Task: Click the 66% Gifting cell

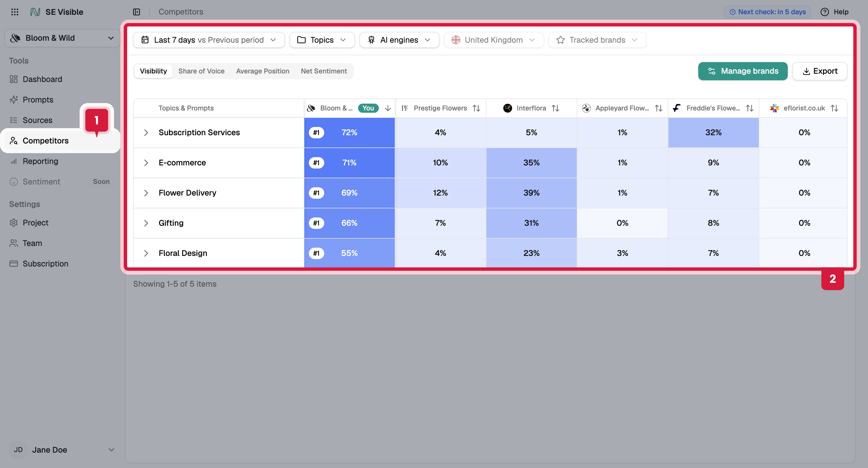Action: (x=350, y=223)
